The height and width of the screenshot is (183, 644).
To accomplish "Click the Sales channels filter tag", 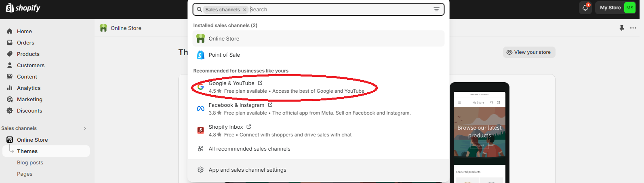I will [x=223, y=10].
